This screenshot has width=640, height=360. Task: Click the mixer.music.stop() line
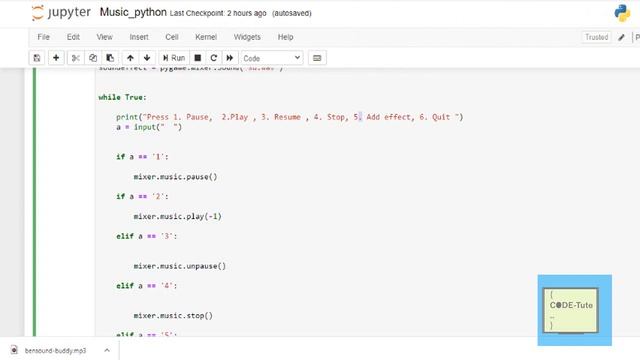(173, 316)
